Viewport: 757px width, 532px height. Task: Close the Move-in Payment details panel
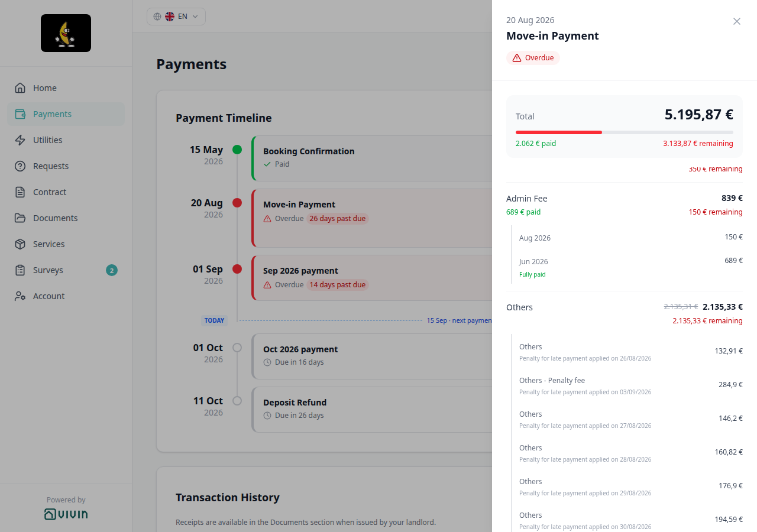pos(737,21)
